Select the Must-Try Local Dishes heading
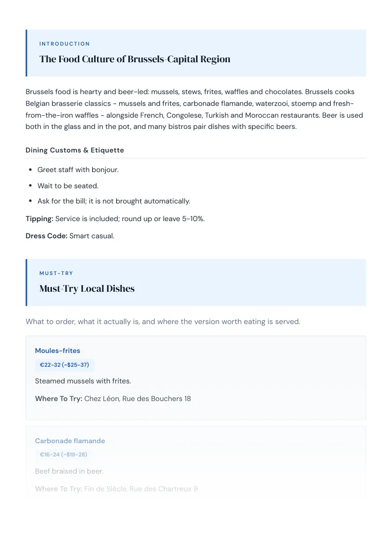The image size is (392, 555). [87, 288]
